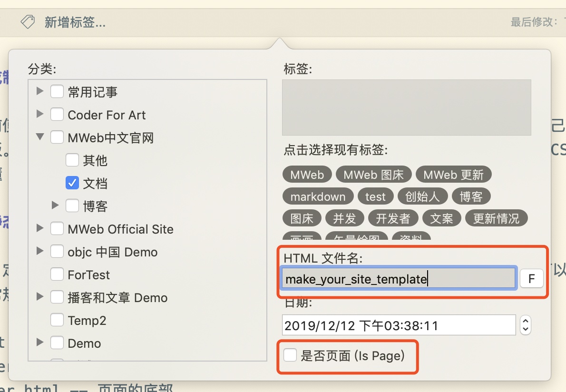Expand the 常用记事 category
Viewport: 566px width, 392px height.
[40, 91]
